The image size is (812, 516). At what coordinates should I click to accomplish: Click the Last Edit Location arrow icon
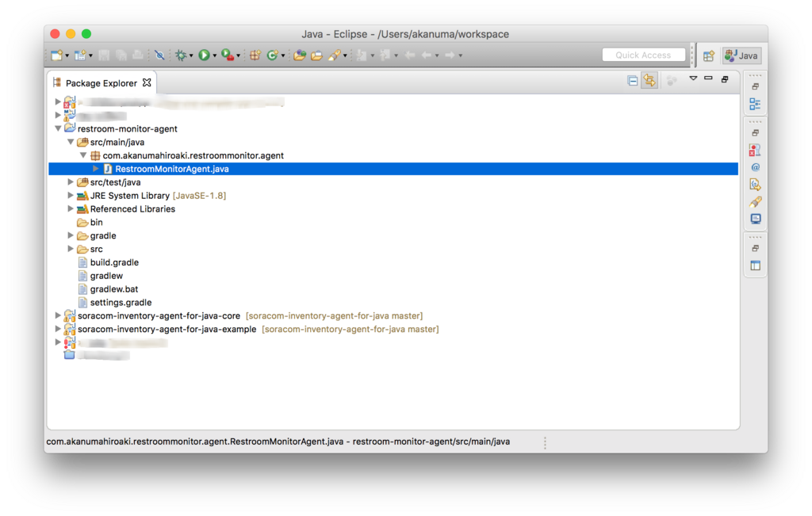point(410,55)
